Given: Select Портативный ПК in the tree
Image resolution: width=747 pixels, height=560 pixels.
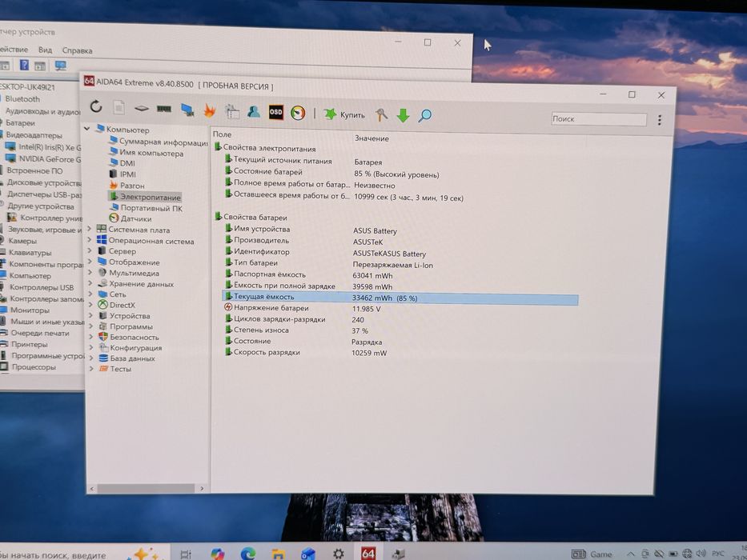Looking at the screenshot, I should point(151,208).
